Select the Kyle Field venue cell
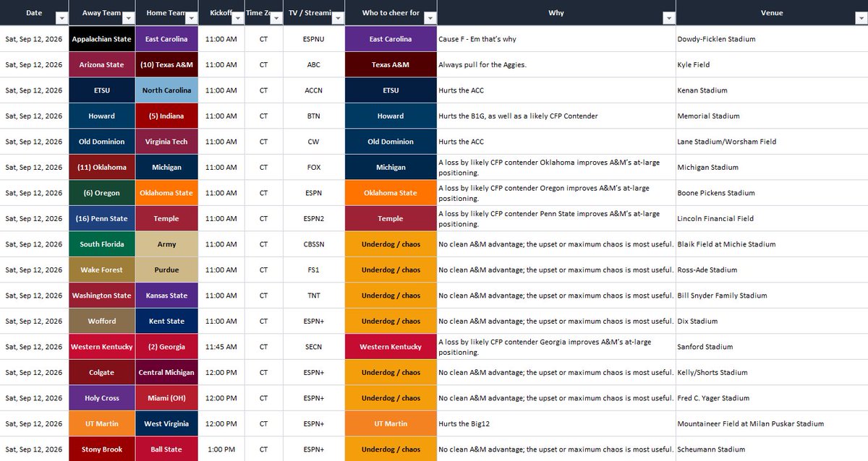868x461 pixels. point(772,65)
